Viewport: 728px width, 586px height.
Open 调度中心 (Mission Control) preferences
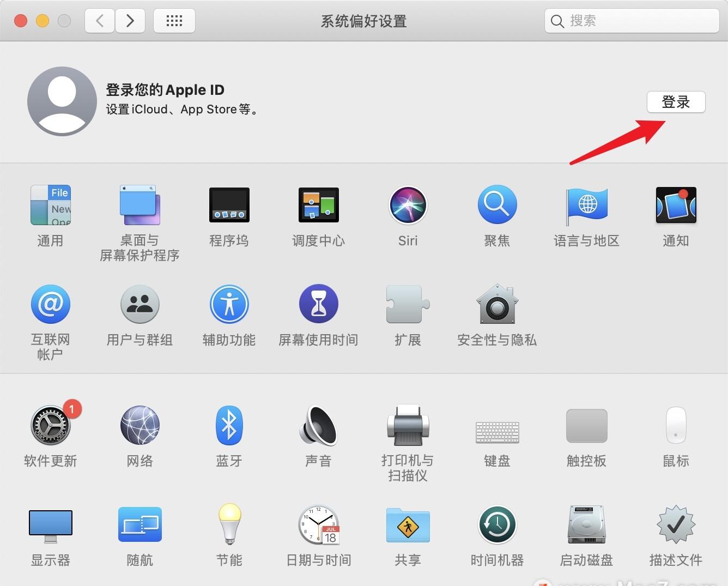318,205
